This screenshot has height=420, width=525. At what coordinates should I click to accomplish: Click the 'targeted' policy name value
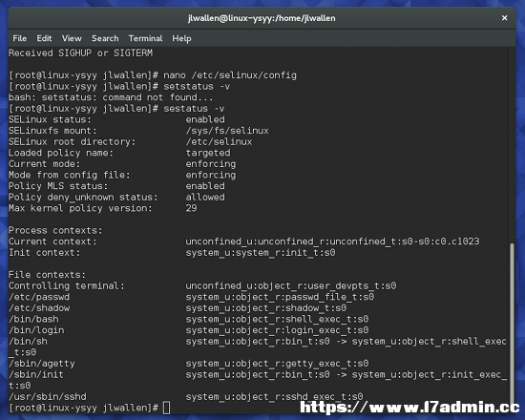click(208, 153)
